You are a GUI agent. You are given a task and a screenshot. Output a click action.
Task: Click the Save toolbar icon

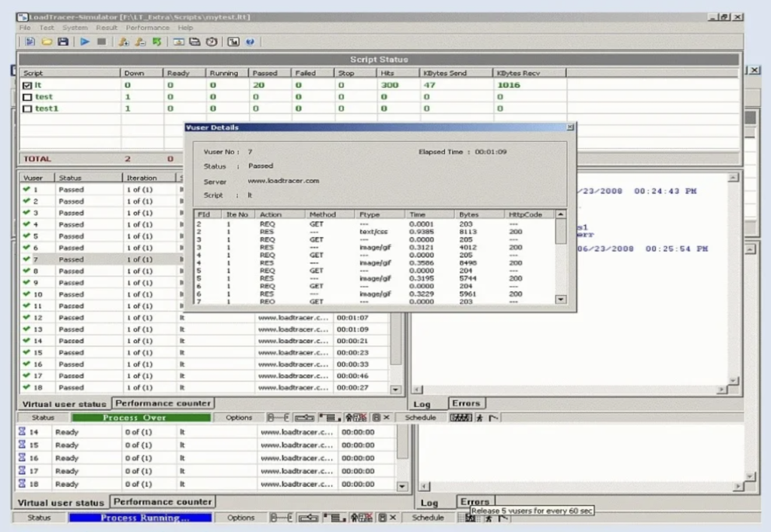63,41
